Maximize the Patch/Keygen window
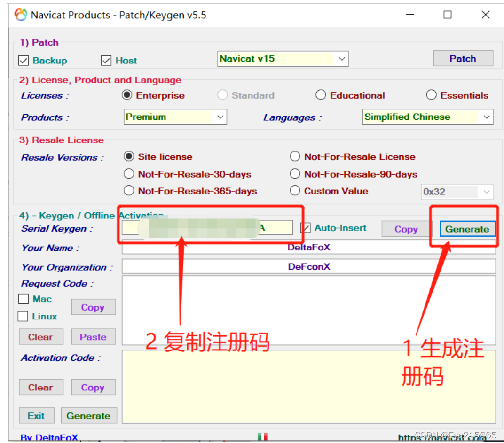The width and height of the screenshot is (504, 443). [448, 15]
